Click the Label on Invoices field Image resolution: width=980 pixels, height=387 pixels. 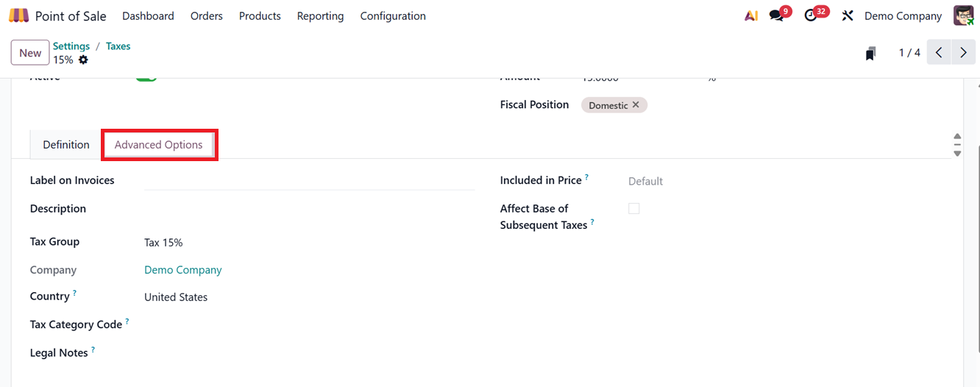(309, 181)
